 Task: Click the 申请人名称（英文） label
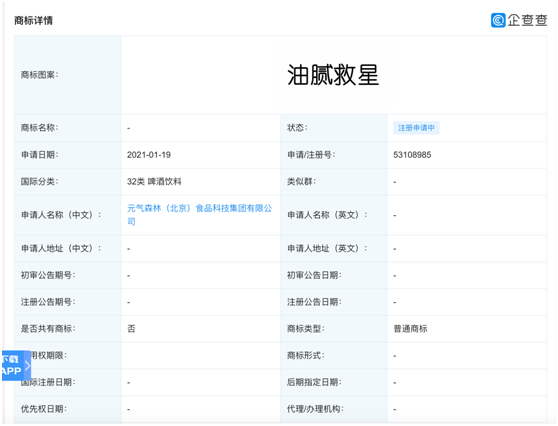click(x=327, y=215)
